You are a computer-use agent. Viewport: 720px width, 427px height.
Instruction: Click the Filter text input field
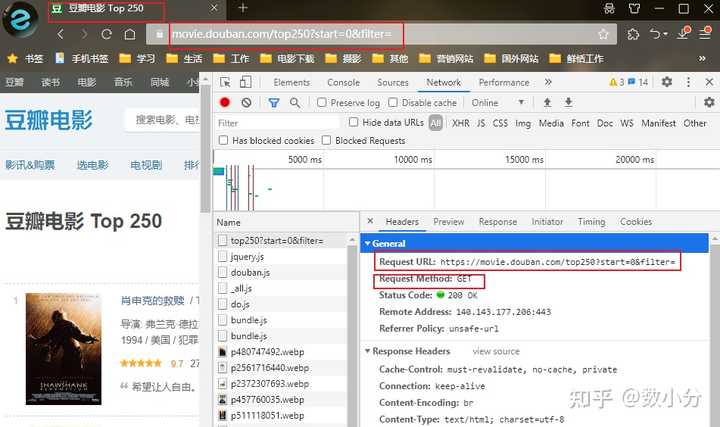pos(277,123)
